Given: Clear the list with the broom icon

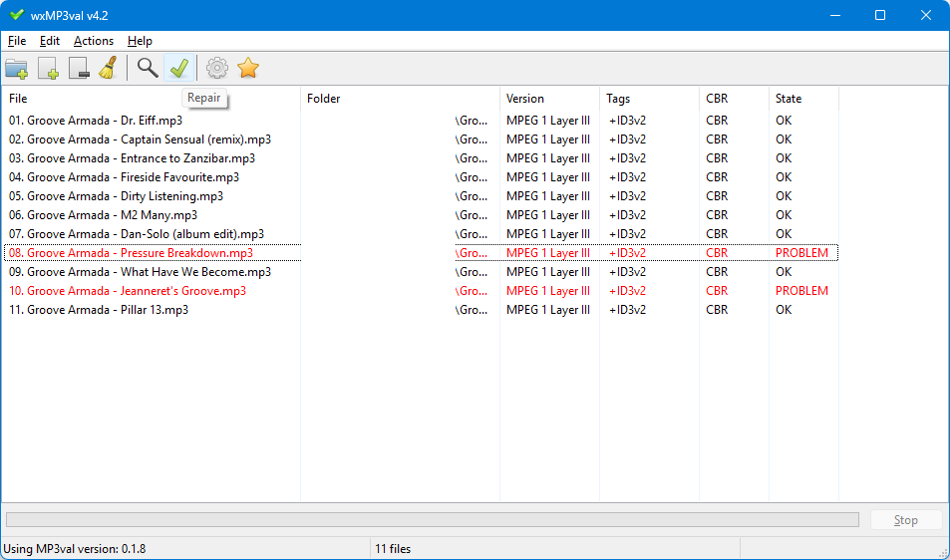Looking at the screenshot, I should click(108, 68).
